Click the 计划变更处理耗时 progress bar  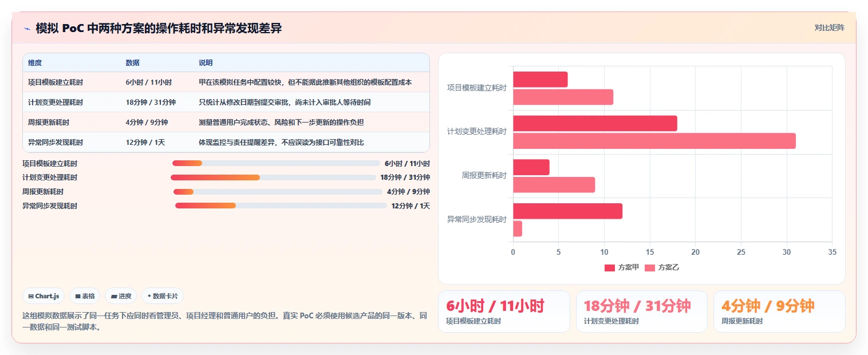coord(273,178)
